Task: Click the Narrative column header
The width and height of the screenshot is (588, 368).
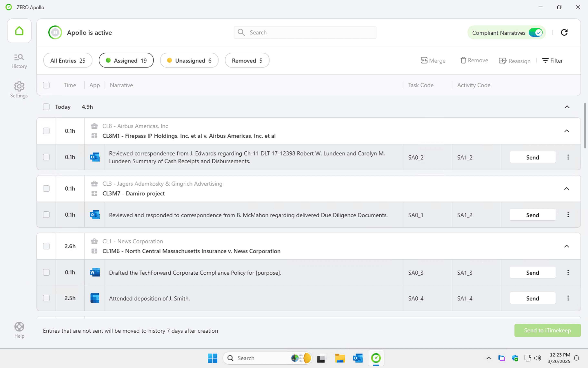Action: [x=121, y=85]
